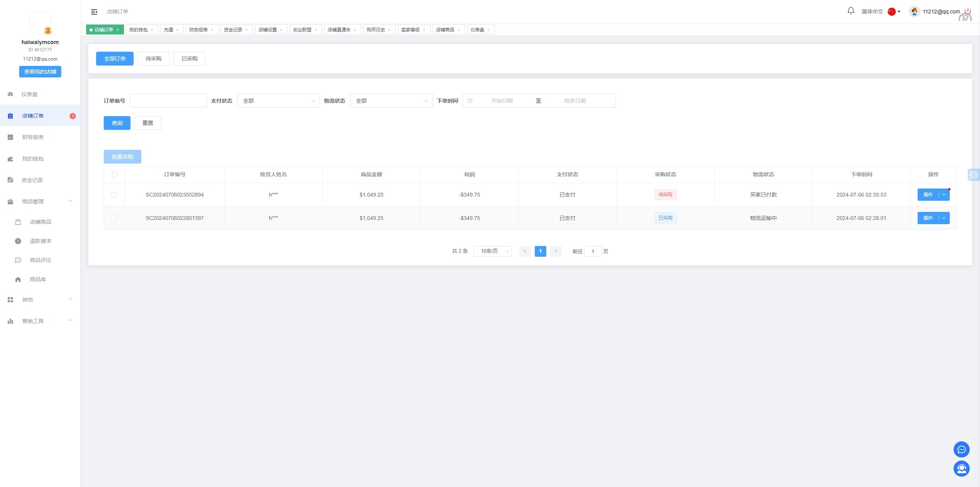Toggle the select-all checkbox in table header
The width and height of the screenshot is (980, 487).
pos(114,175)
